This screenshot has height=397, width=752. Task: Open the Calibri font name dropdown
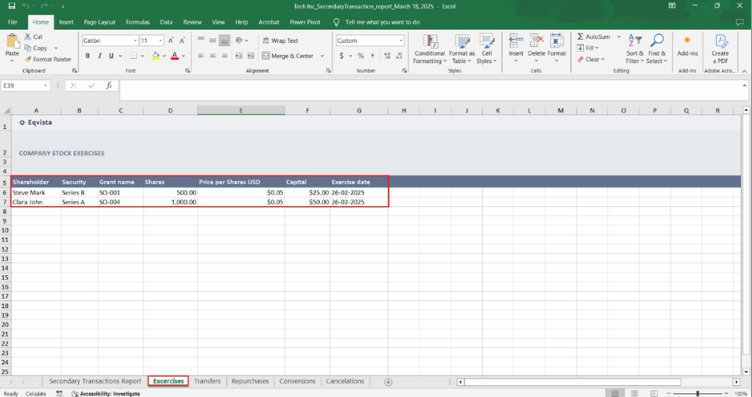[135, 41]
